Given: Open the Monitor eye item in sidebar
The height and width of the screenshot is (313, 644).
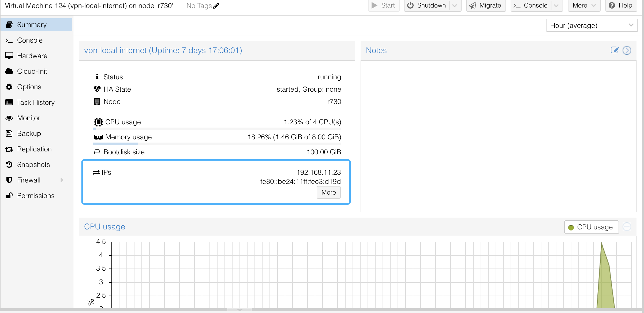Looking at the screenshot, I should [x=28, y=118].
